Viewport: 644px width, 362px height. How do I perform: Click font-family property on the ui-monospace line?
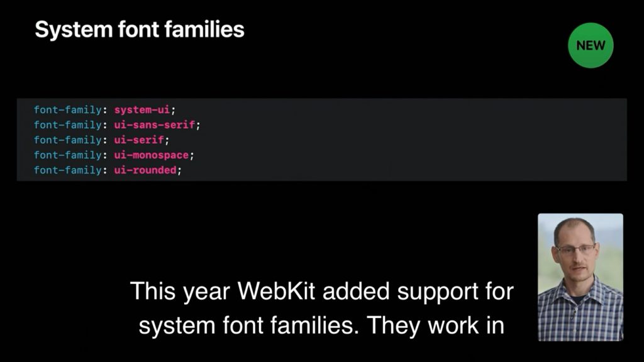pyautogui.click(x=67, y=155)
